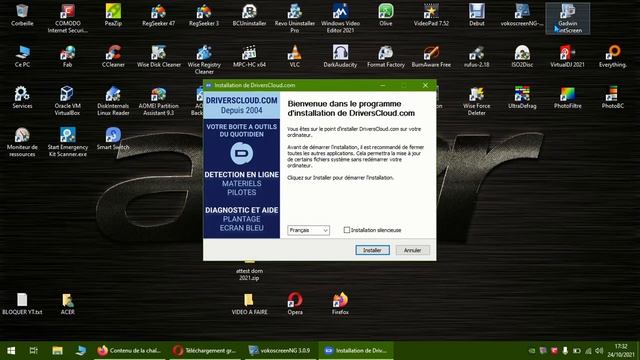Open the Windows Start menu
This screenshot has width=640, height=360.
(11, 351)
